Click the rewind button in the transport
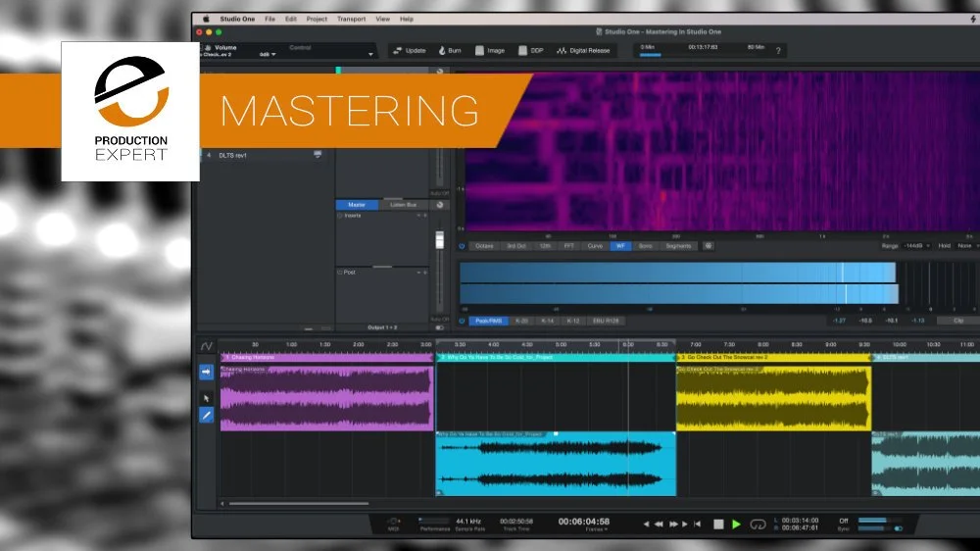This screenshot has width=980, height=551. [659, 525]
